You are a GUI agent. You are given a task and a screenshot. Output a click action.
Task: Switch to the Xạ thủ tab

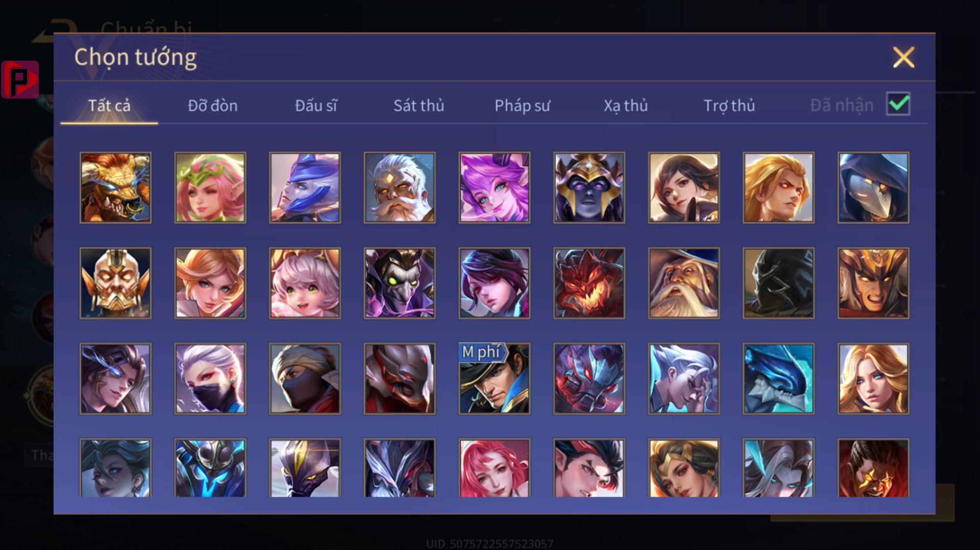tap(626, 106)
